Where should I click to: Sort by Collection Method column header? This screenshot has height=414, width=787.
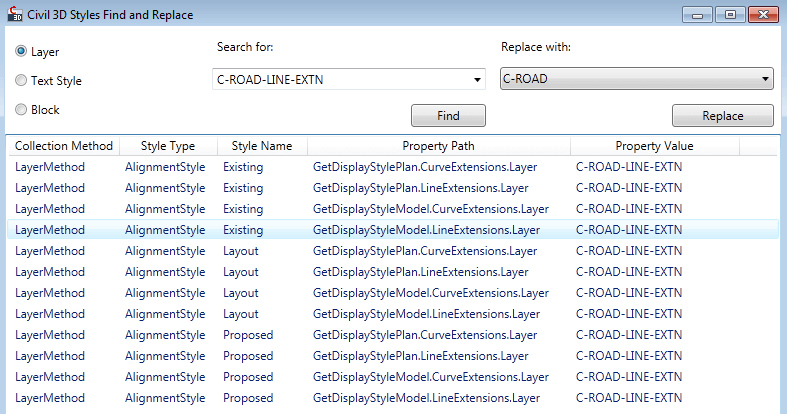64,146
